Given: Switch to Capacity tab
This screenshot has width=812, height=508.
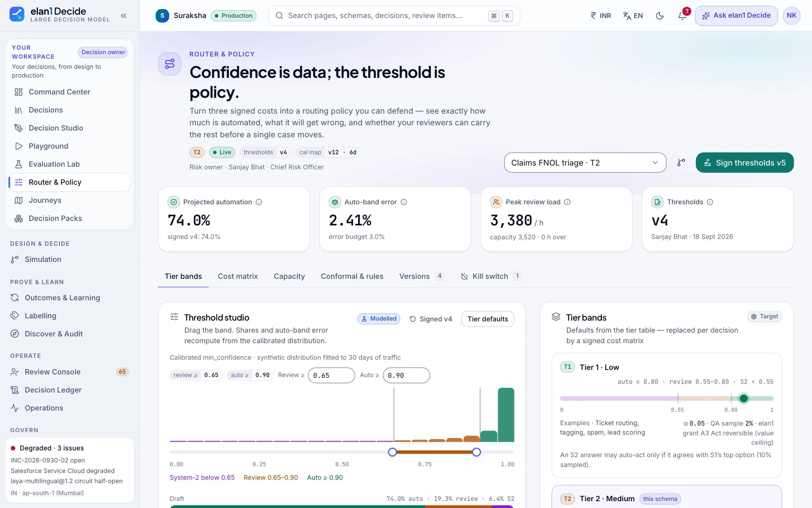Looking at the screenshot, I should (x=289, y=276).
